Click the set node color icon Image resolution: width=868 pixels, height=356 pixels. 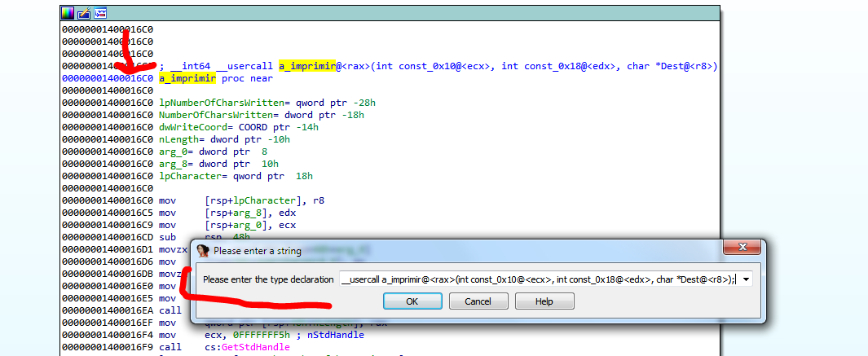pos(68,13)
